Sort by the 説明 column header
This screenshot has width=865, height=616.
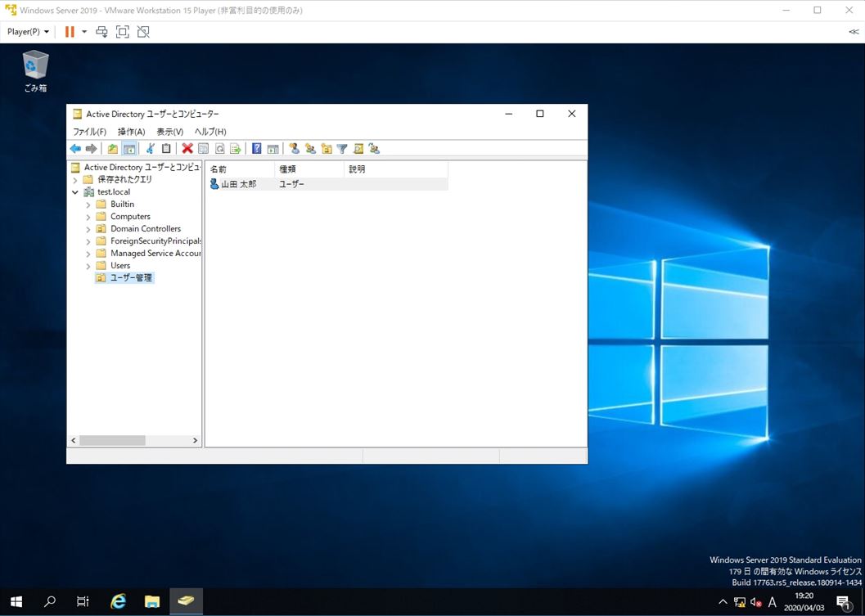pos(395,169)
